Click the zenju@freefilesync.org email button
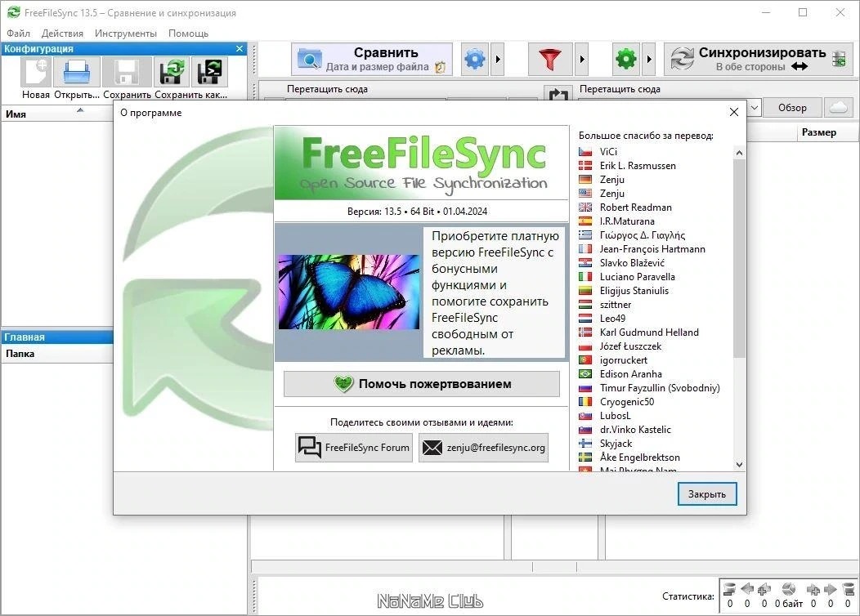This screenshot has height=616, width=860. coord(484,448)
